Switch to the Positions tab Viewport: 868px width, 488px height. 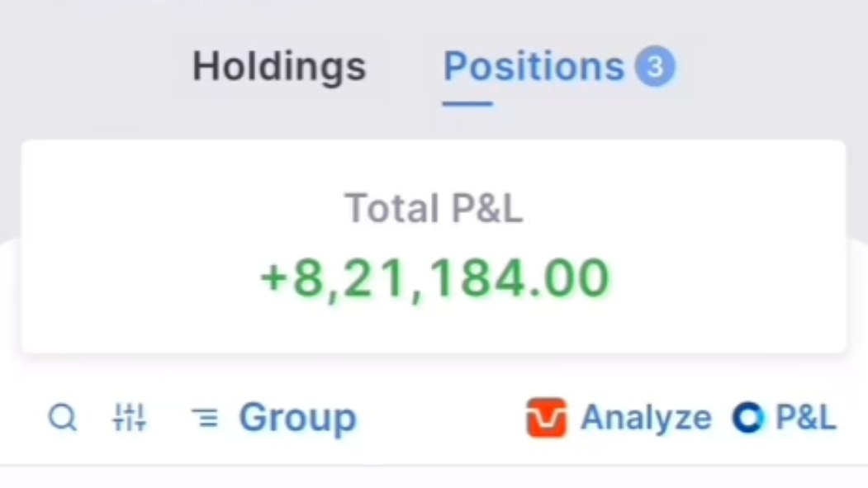pyautogui.click(x=534, y=67)
